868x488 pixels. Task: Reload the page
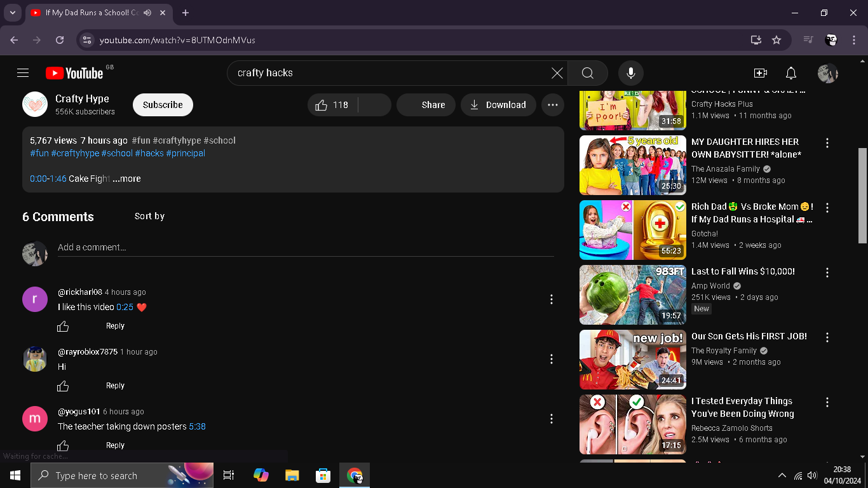60,40
